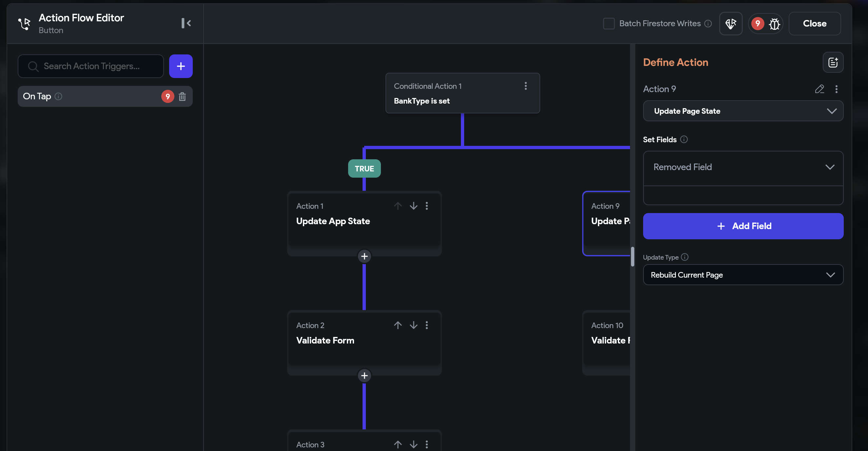This screenshot has height=451, width=868.
Task: Add new action trigger with plus button
Action: pos(181,66)
